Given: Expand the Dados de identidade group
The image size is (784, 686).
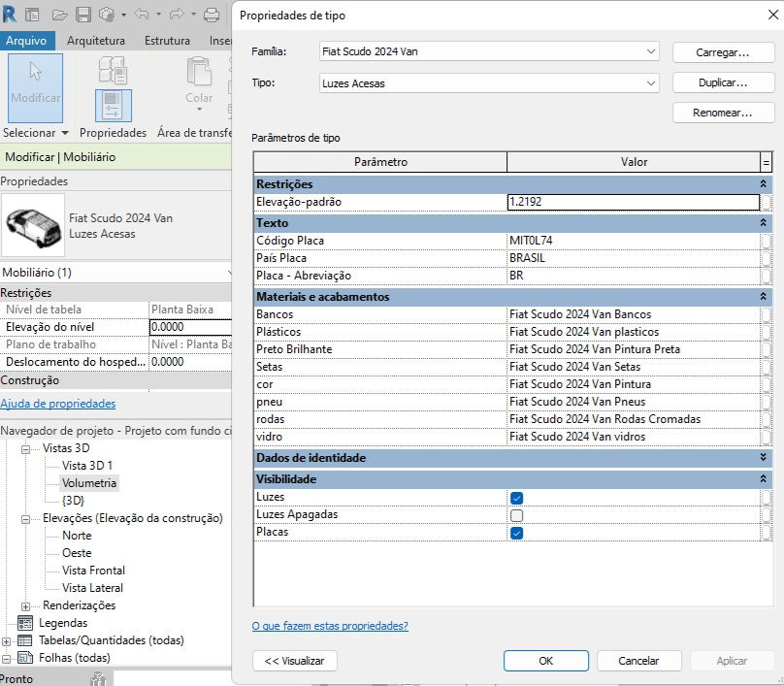Looking at the screenshot, I should pos(763,458).
